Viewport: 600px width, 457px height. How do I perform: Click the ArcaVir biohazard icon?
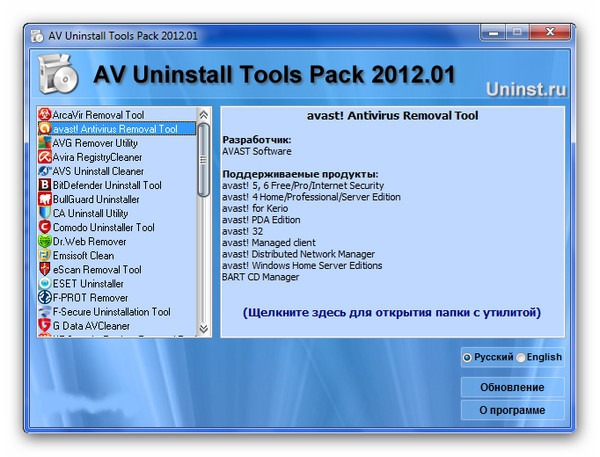tap(45, 114)
